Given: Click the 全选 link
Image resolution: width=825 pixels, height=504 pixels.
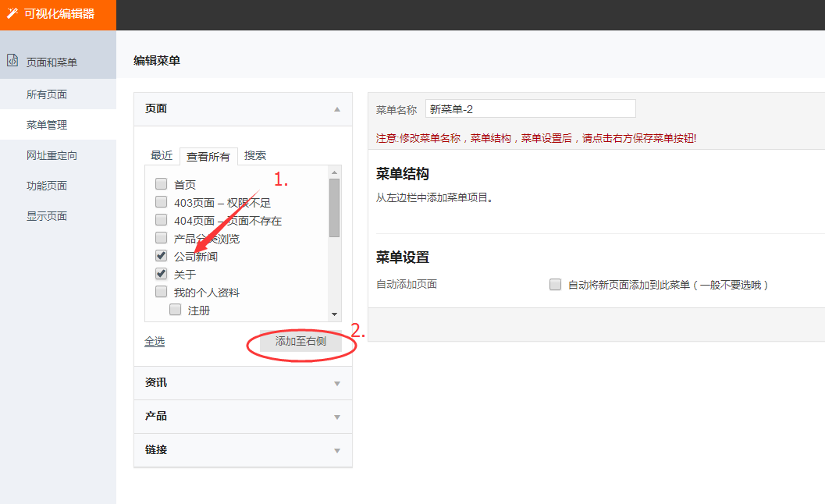Looking at the screenshot, I should (155, 342).
